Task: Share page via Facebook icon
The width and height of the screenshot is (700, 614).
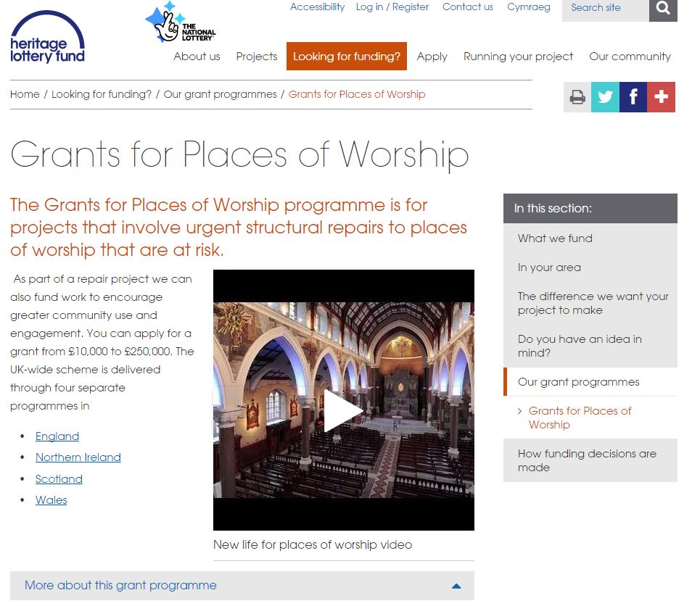Action: [633, 98]
